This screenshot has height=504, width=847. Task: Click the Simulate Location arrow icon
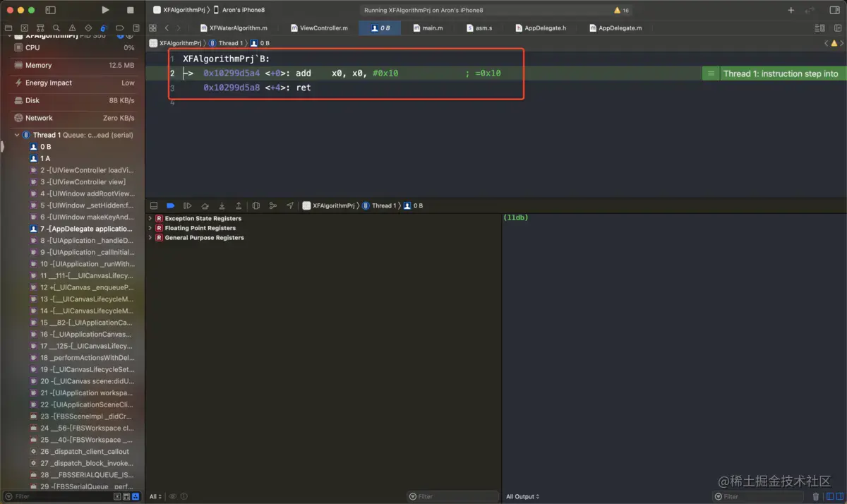click(290, 205)
